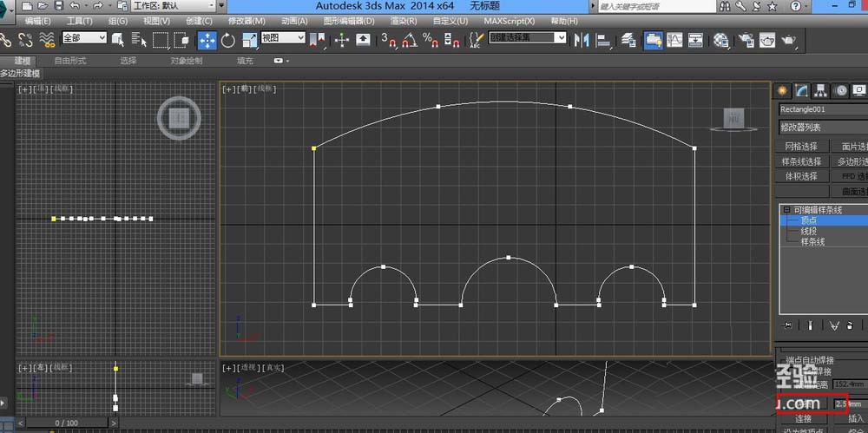Activate the Select and Scale tool
868x433 pixels.
250,39
